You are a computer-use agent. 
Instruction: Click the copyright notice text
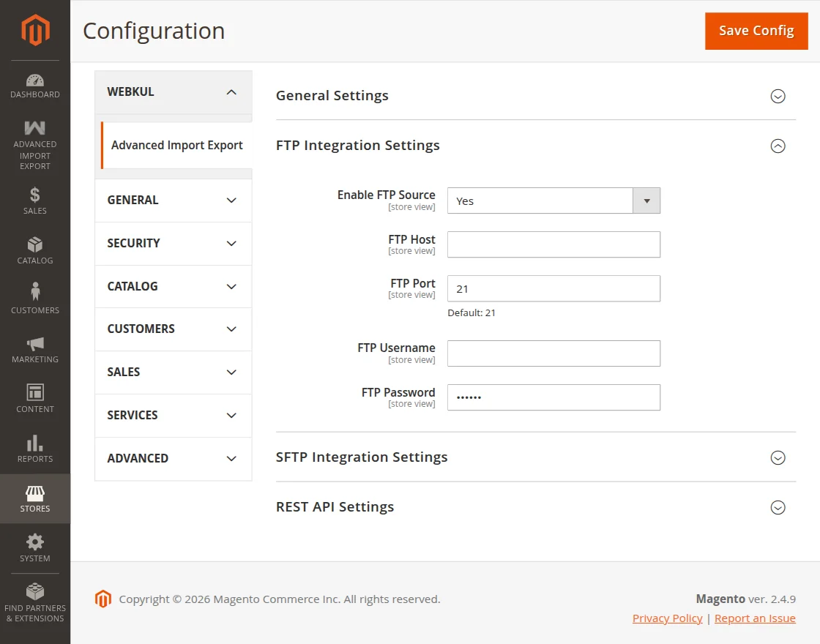[279, 599]
